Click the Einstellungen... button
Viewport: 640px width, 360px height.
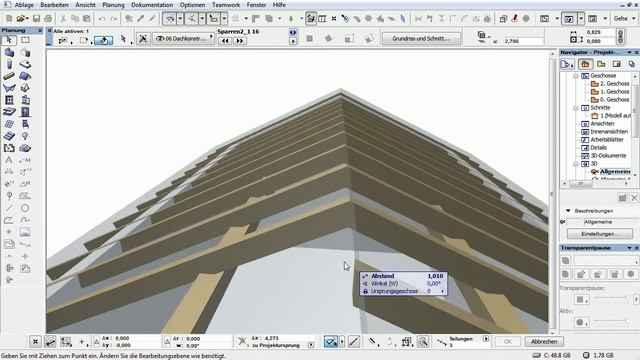[600, 234]
